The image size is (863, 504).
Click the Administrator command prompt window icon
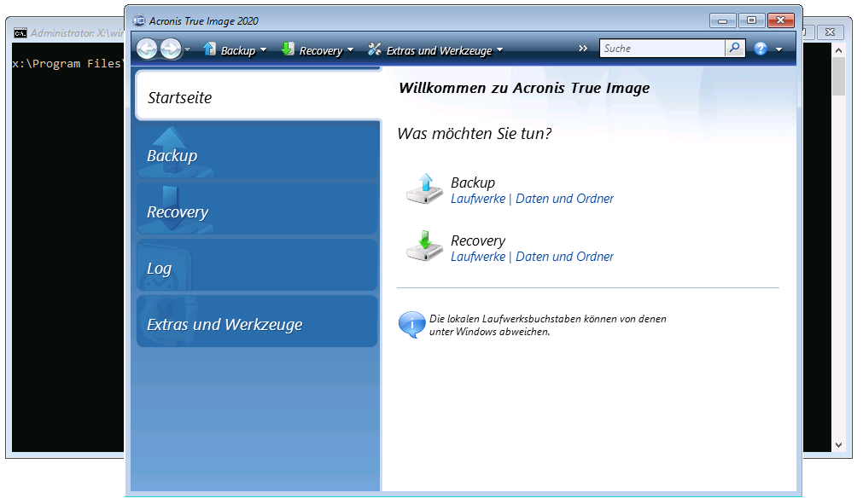tap(20, 33)
